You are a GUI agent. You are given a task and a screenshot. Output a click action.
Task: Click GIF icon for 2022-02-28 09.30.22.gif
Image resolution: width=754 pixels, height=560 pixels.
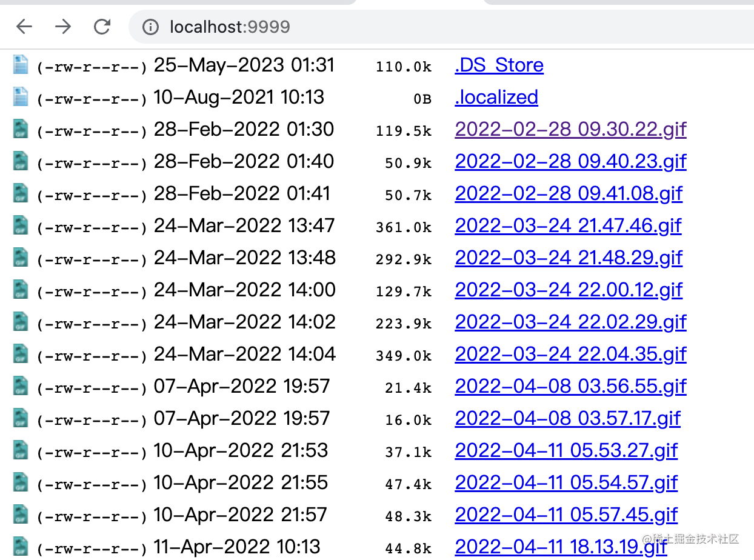click(21, 129)
